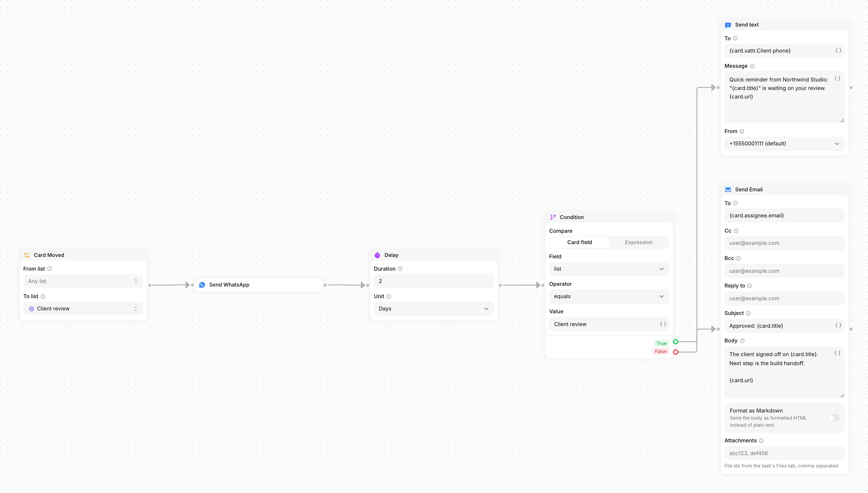This screenshot has width=868, height=493.
Task: Select the Card field compare tab
Action: tap(579, 242)
